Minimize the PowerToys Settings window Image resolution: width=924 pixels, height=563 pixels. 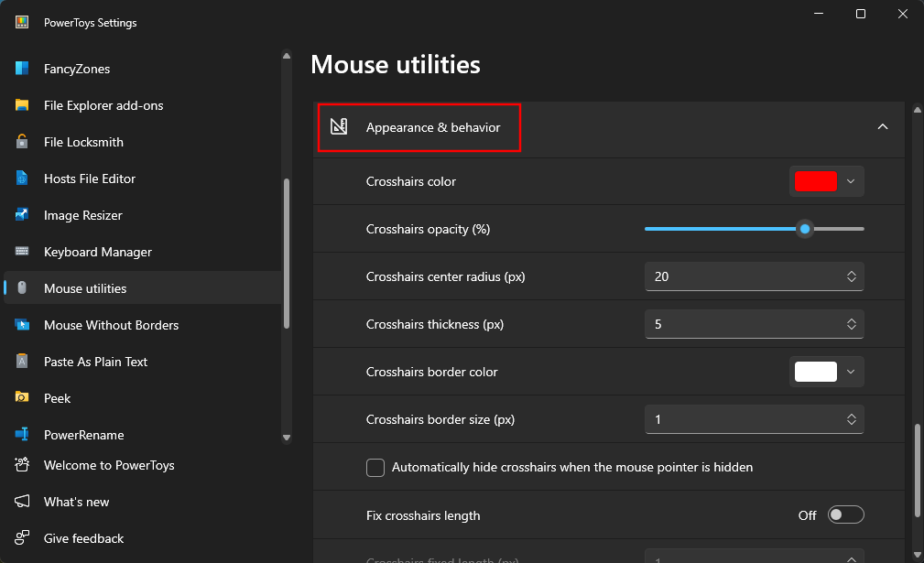pyautogui.click(x=819, y=14)
